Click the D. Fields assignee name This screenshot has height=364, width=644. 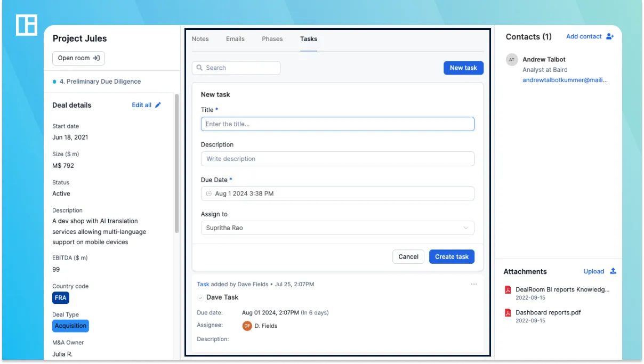266,326
